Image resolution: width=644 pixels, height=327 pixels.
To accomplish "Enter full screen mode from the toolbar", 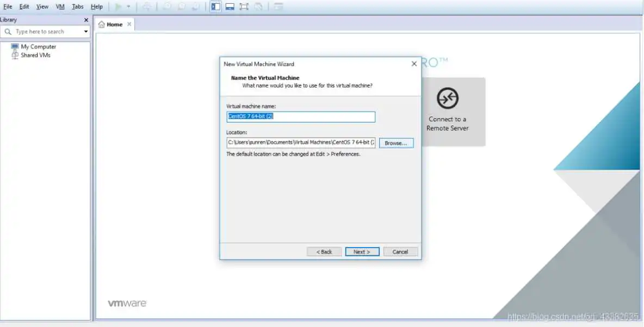I will pyautogui.click(x=244, y=7).
